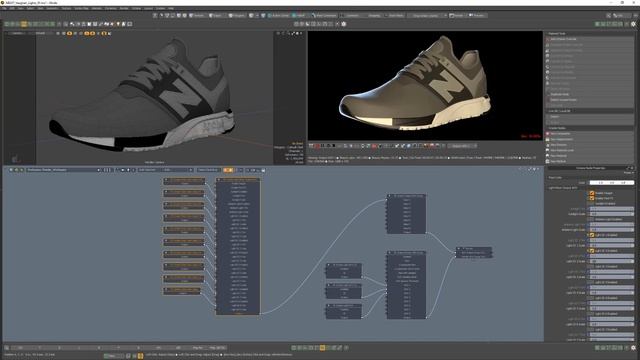
Task: Select Polygons selection mode button
Action: [x=237, y=16]
